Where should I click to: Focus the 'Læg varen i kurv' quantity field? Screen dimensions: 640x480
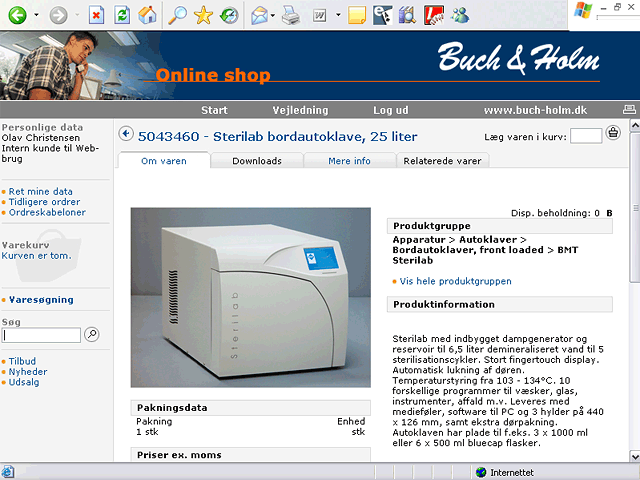586,136
